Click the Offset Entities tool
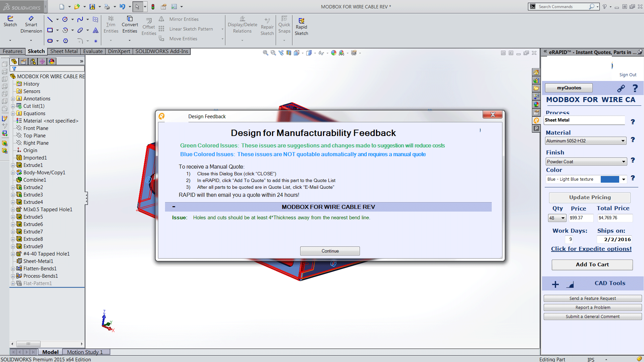Screen dimensions: 644x362 click(149, 27)
